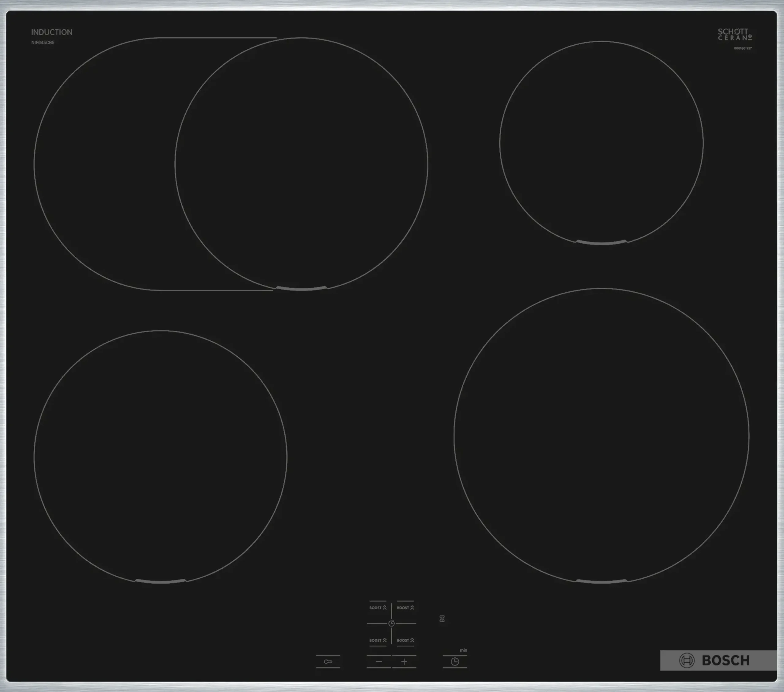Tap the small clock icon between BOOST controls
Viewport: 784px width, 692px height.
pyautogui.click(x=391, y=623)
